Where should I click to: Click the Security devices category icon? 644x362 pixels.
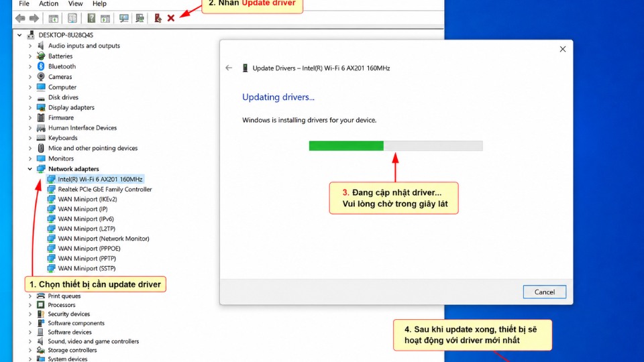[x=40, y=314]
